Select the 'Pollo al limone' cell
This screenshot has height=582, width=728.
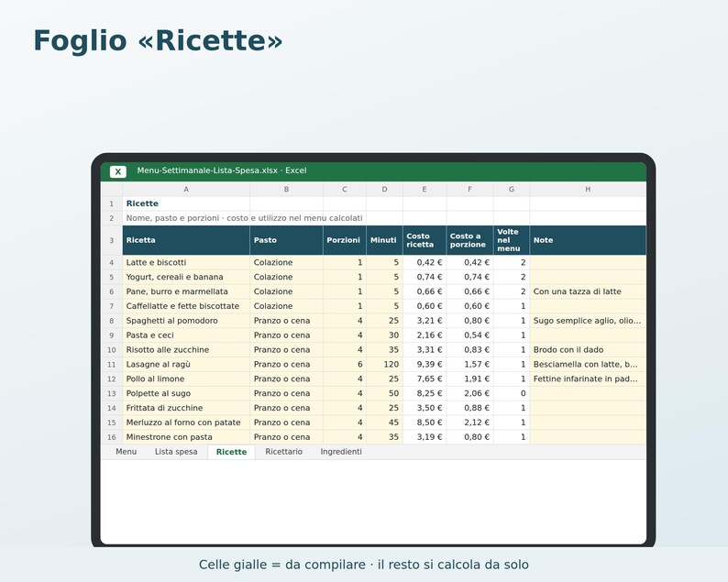point(186,379)
